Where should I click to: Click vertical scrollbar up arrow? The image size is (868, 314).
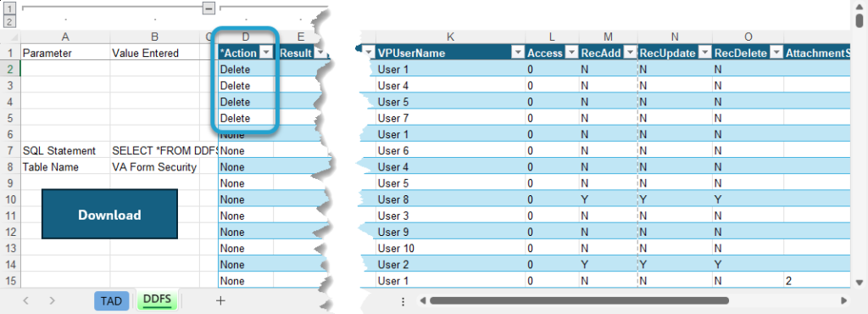pyautogui.click(x=860, y=6)
